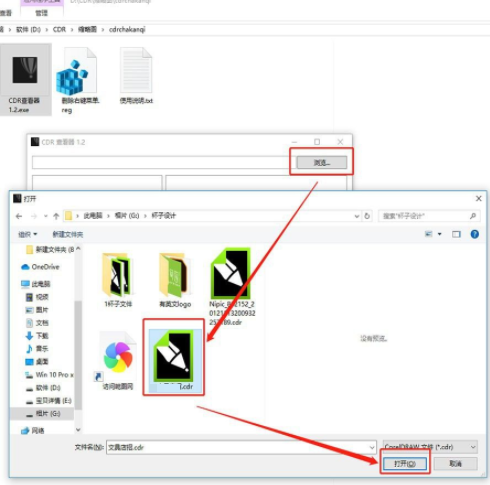Viewport: 490px width, 485px height.
Task: Click the up-one-level arrow in dialog
Action: (x=56, y=216)
